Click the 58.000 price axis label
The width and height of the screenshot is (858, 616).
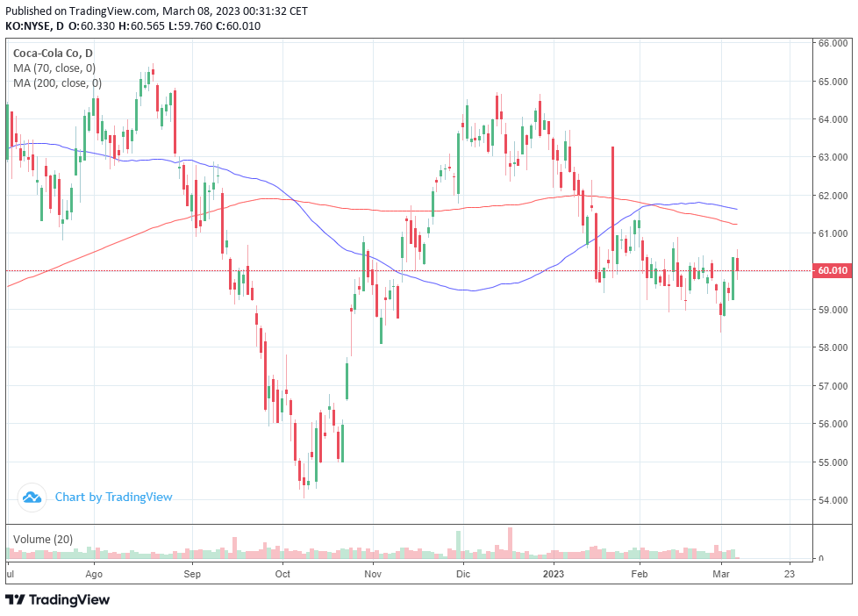coord(833,347)
